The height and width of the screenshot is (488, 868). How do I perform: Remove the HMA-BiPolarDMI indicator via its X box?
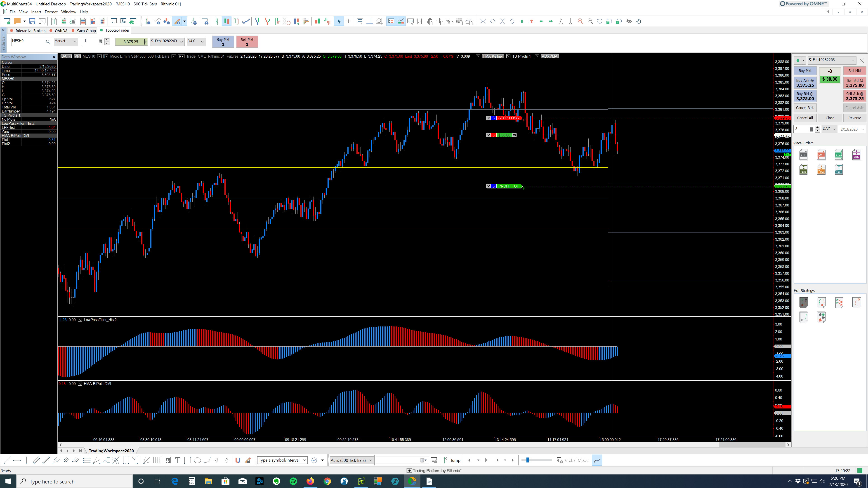pos(80,384)
